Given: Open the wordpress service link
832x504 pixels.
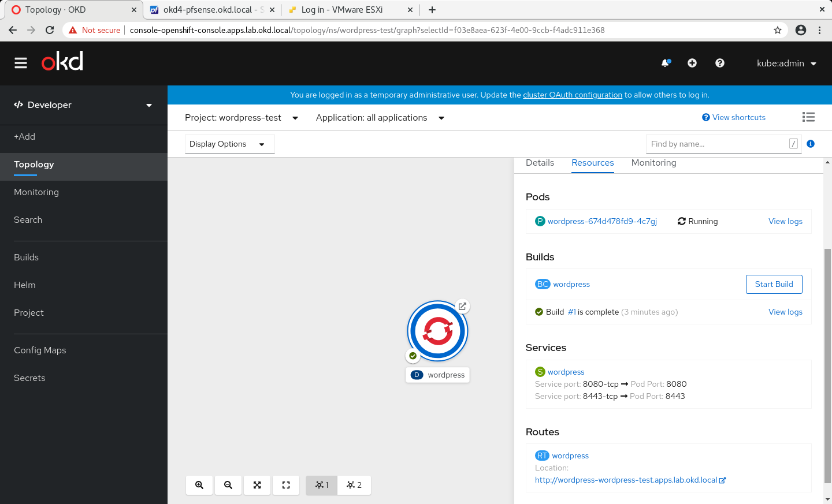Looking at the screenshot, I should point(566,372).
